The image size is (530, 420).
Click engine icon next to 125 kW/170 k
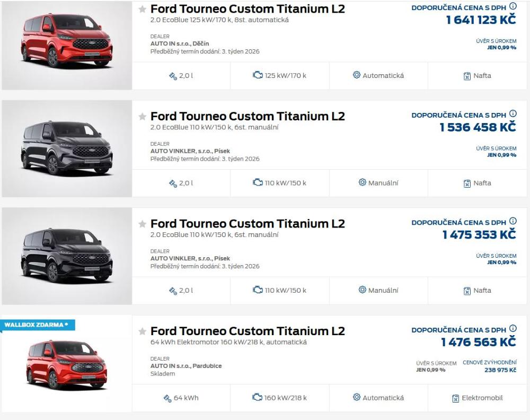(x=258, y=75)
